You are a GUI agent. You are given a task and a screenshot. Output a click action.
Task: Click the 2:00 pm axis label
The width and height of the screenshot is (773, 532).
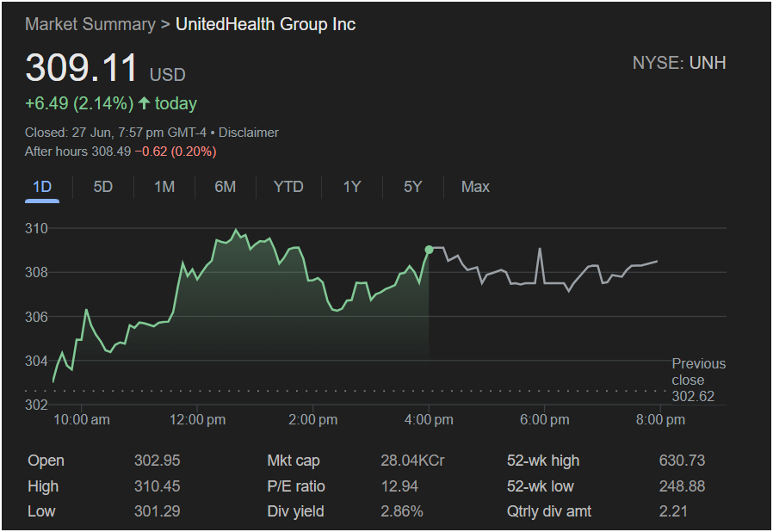pos(313,419)
